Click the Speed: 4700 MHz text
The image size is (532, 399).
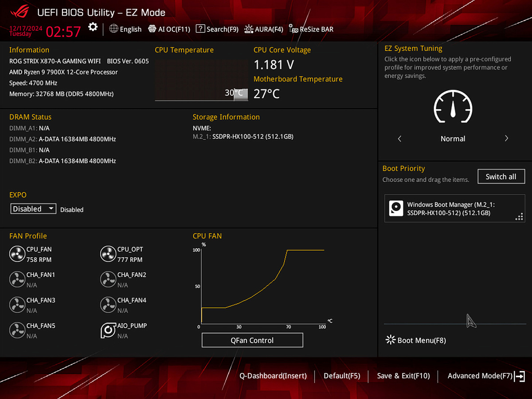pos(33,83)
